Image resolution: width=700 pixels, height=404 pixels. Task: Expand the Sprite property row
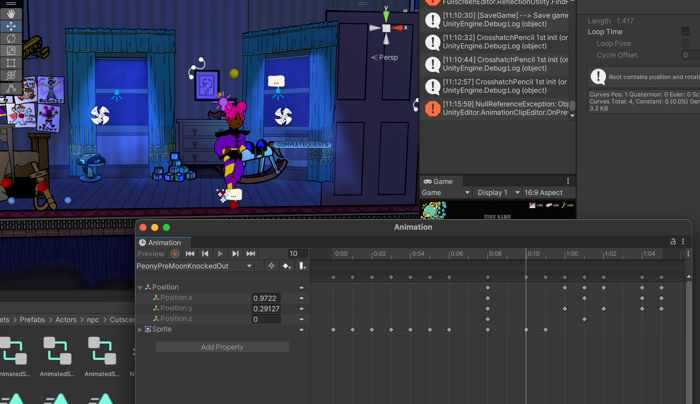point(140,329)
